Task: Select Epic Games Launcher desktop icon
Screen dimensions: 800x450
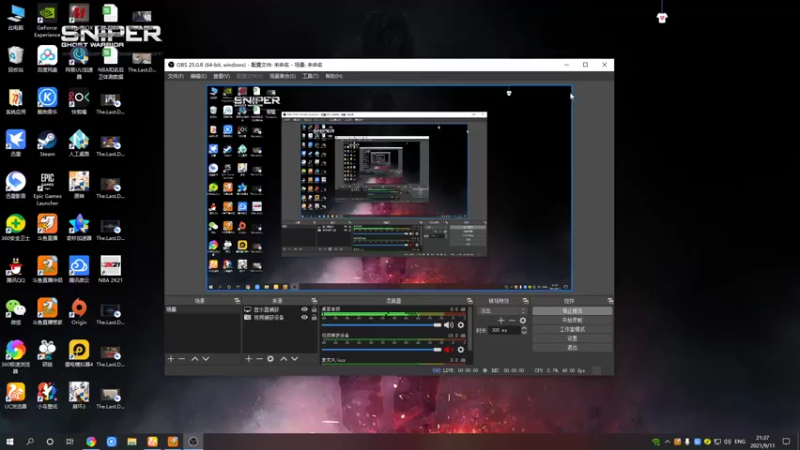Action: pyautogui.click(x=47, y=189)
